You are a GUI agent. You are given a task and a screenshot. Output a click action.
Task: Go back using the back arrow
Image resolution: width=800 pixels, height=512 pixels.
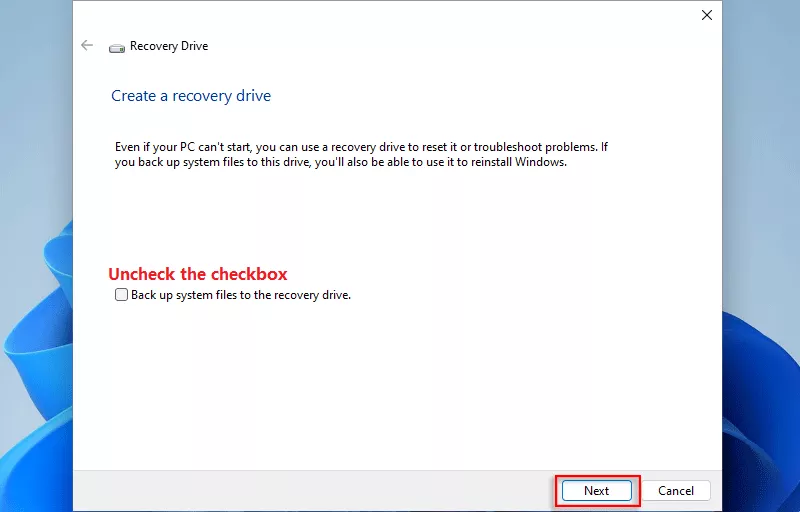[87, 45]
